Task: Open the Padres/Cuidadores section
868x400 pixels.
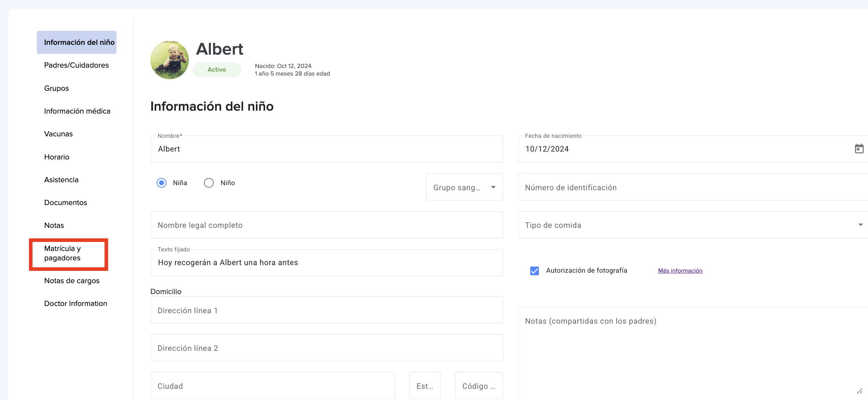Action: [x=76, y=65]
